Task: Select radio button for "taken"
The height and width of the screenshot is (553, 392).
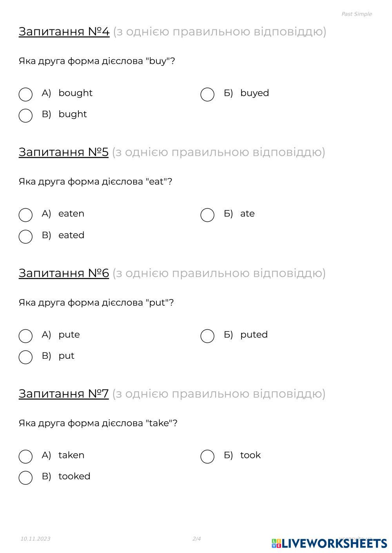Action: tap(25, 456)
